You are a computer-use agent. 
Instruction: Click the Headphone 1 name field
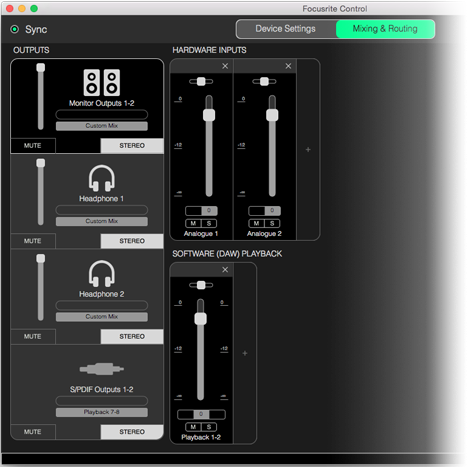[x=102, y=210]
